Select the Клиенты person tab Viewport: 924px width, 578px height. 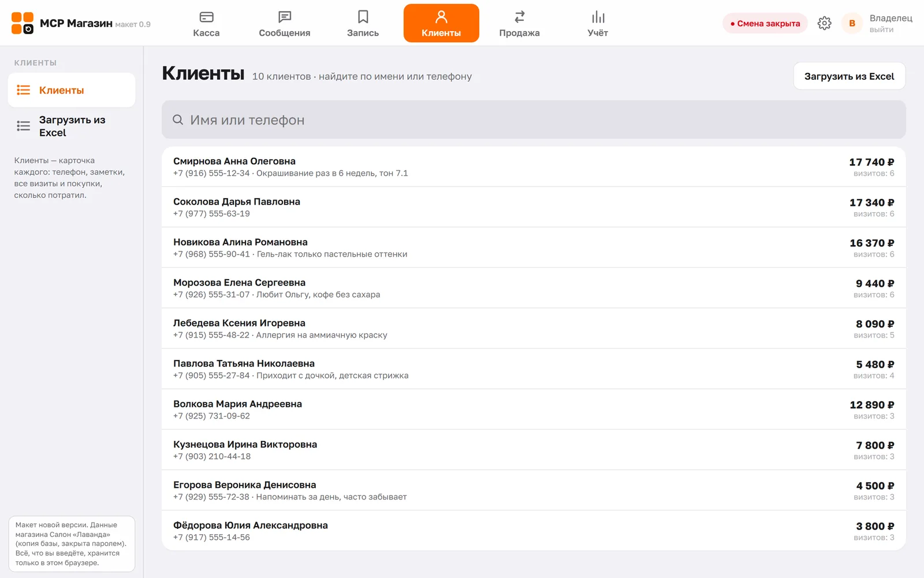pyautogui.click(x=441, y=23)
